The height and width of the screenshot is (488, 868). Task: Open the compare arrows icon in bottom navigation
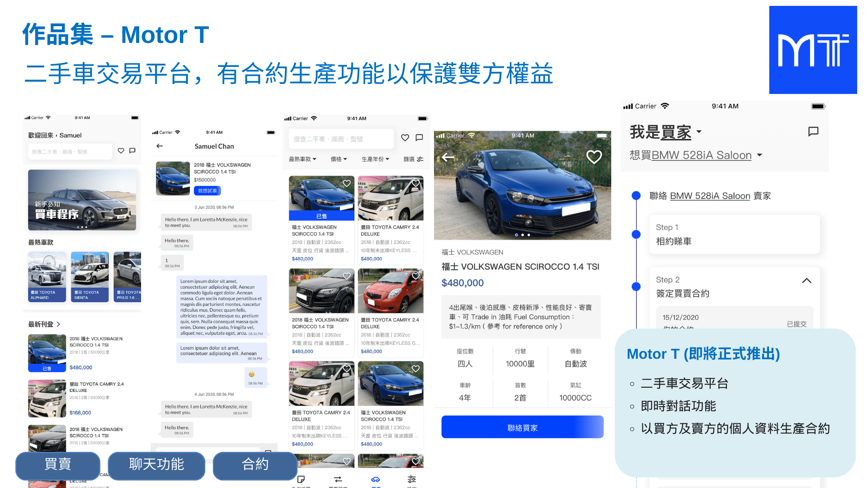tap(338, 480)
